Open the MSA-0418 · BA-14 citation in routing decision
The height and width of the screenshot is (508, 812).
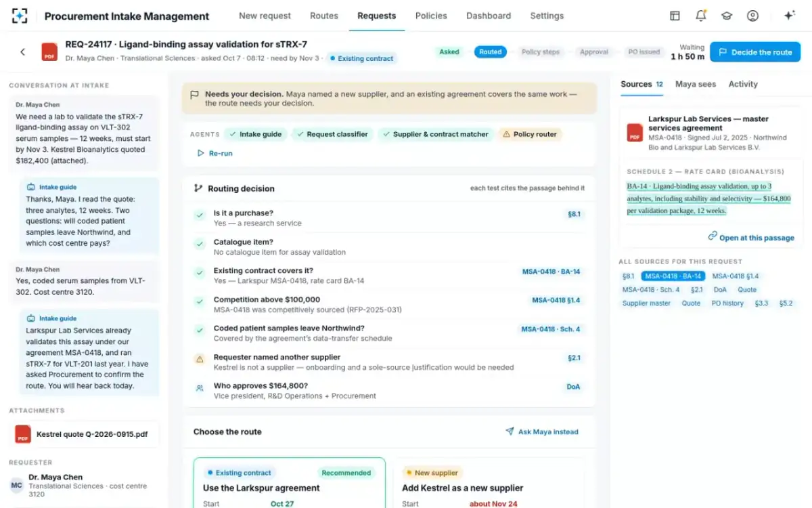pyautogui.click(x=551, y=272)
